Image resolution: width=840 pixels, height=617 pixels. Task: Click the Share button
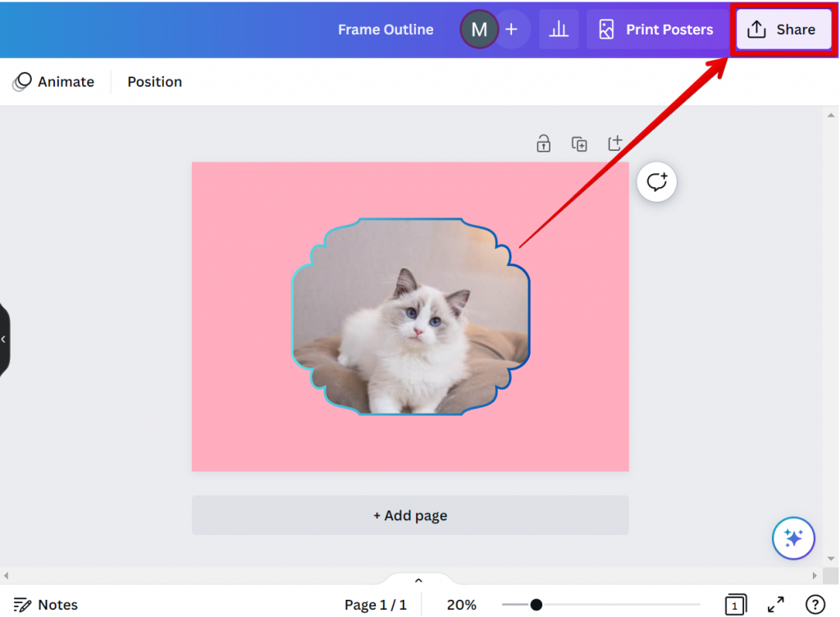point(782,29)
